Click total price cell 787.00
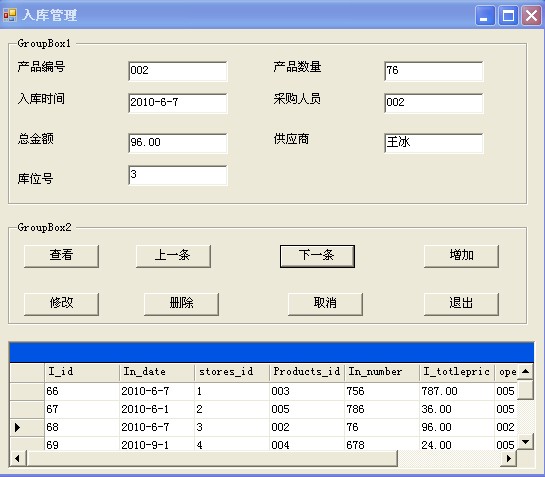This screenshot has height=477, width=545. 457,391
